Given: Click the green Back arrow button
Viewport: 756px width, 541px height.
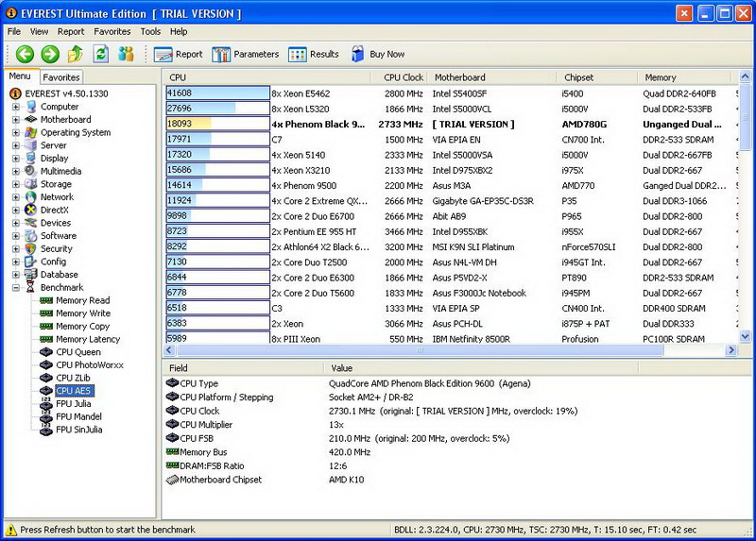Looking at the screenshot, I should 26,54.
